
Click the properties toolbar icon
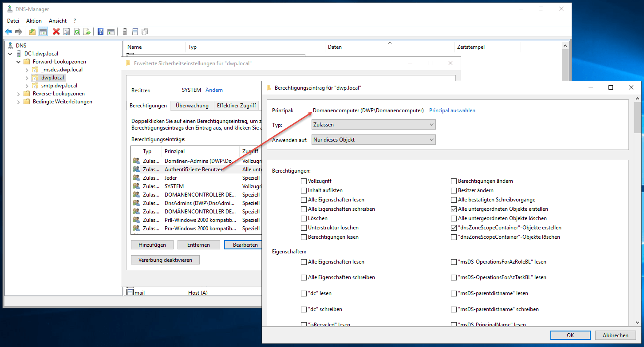(x=67, y=32)
